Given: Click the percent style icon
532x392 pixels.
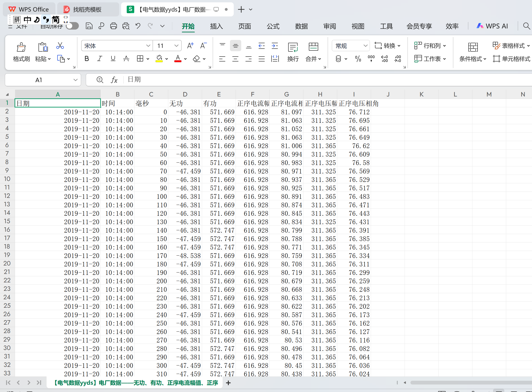Looking at the screenshot, I should pyautogui.click(x=358, y=59).
